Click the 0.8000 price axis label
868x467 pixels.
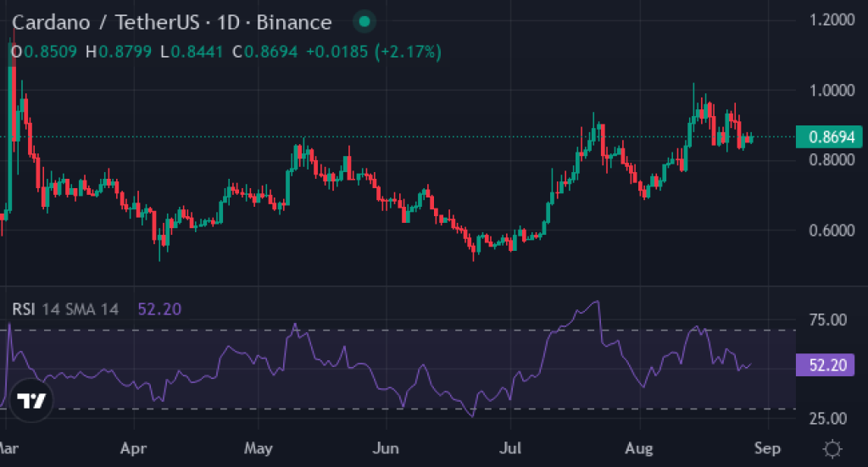[832, 160]
